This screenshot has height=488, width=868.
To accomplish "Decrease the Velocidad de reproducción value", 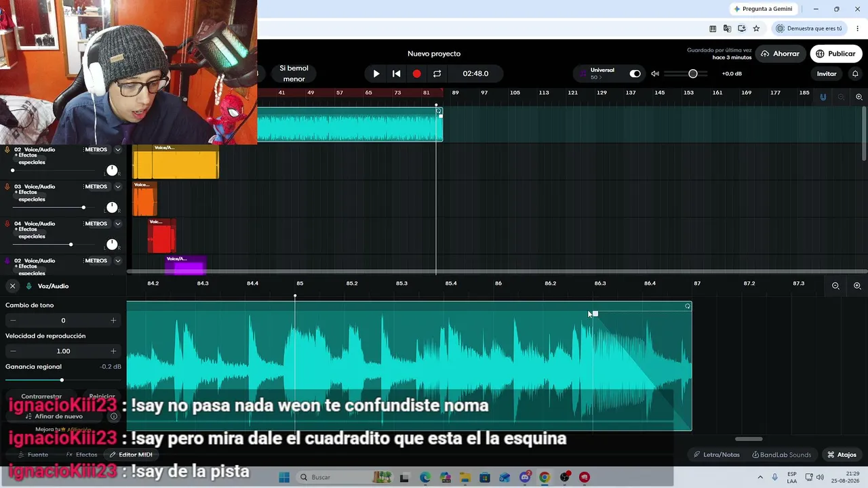I will pos(13,351).
